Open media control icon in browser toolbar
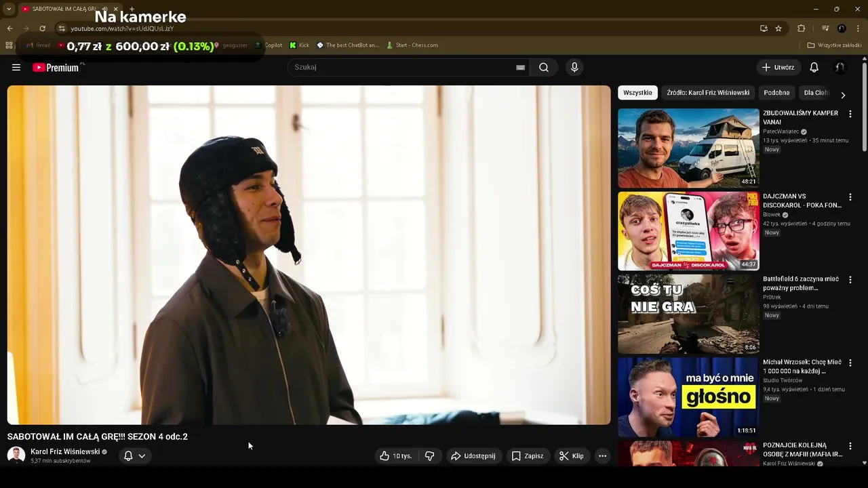 tap(825, 28)
